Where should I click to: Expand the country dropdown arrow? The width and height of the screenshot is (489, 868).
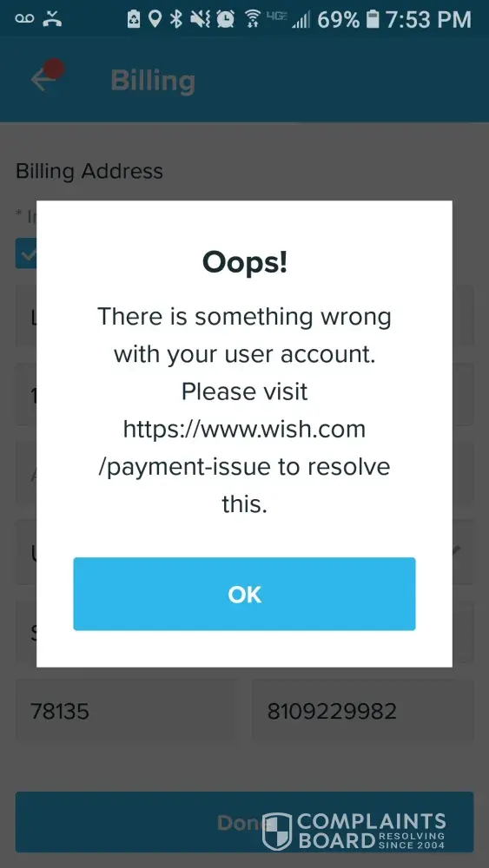click(457, 550)
